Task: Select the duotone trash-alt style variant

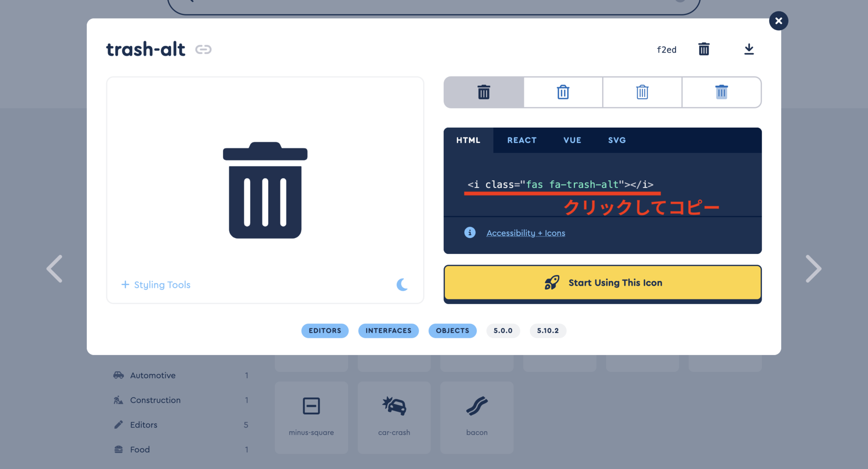Action: [721, 92]
